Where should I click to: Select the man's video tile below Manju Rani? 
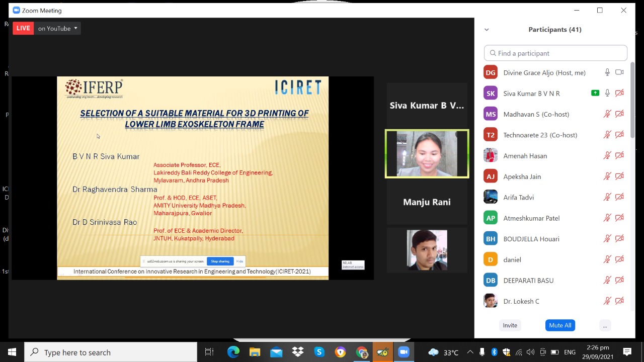(427, 250)
